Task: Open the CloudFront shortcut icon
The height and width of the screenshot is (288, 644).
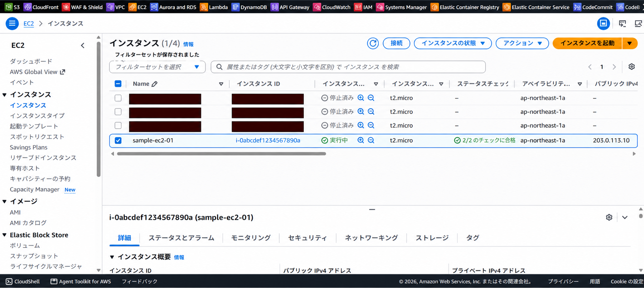Action: click(x=27, y=7)
